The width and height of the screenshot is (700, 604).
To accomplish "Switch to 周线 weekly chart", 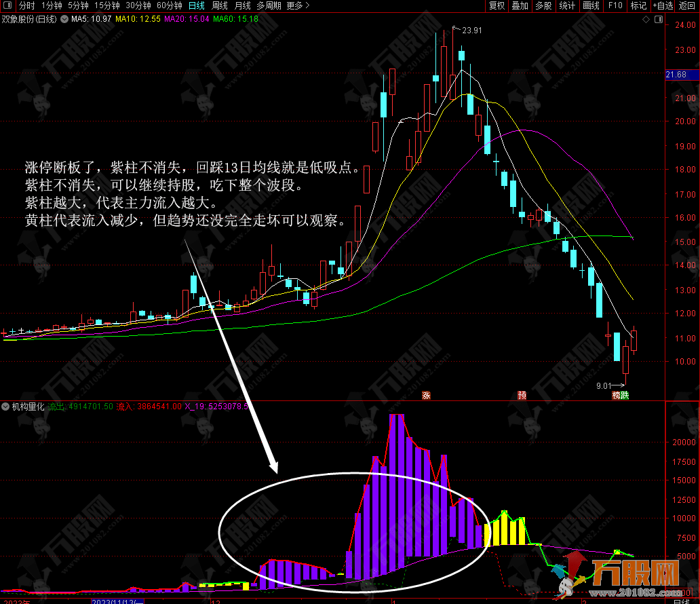I will click(220, 5).
